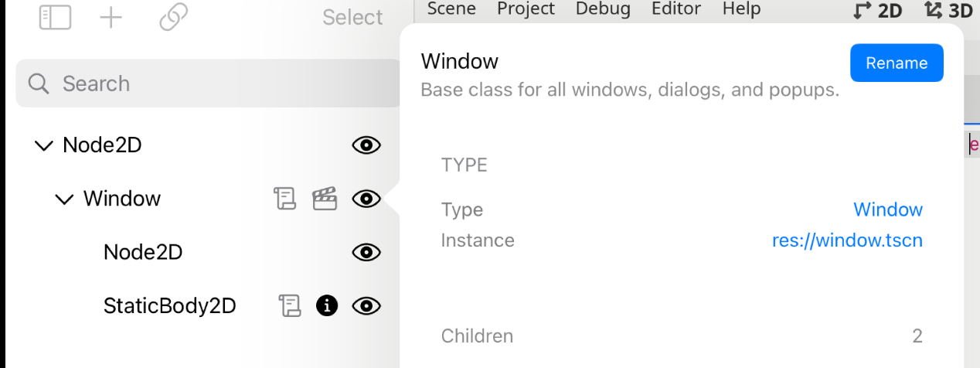The width and height of the screenshot is (980, 368).
Task: Open the res://window.tscn instance link
Action: point(847,240)
